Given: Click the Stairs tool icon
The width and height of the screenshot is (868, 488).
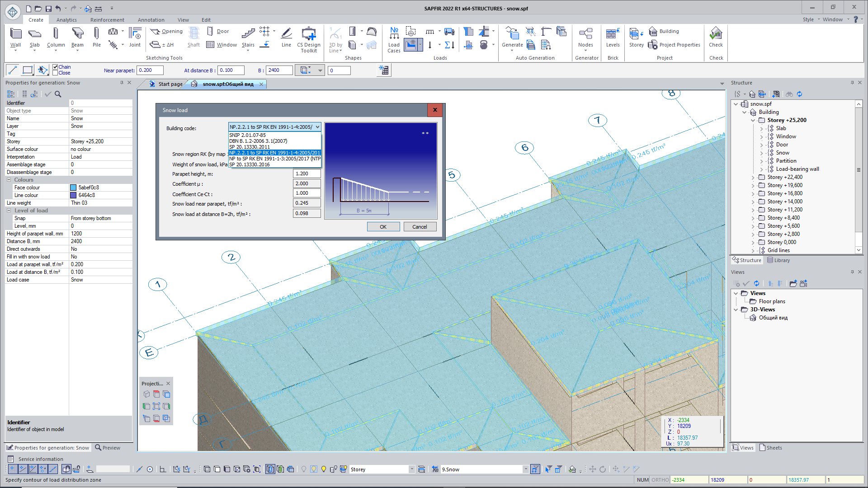Looking at the screenshot, I should coord(248,34).
